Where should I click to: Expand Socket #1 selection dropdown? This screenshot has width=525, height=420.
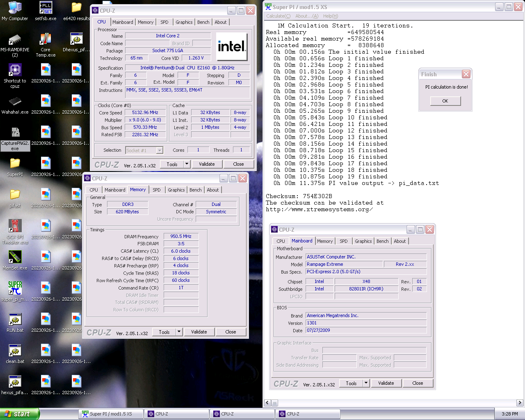(160, 151)
